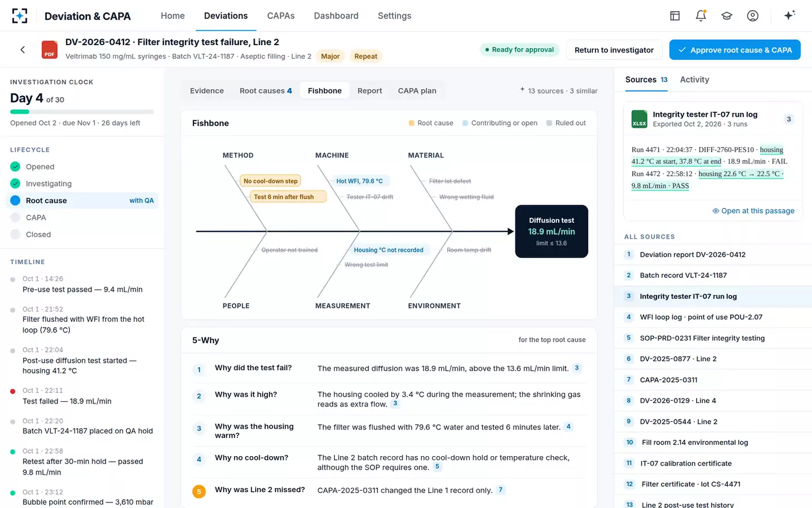Click the Housing °C not recorded node

(x=389, y=250)
